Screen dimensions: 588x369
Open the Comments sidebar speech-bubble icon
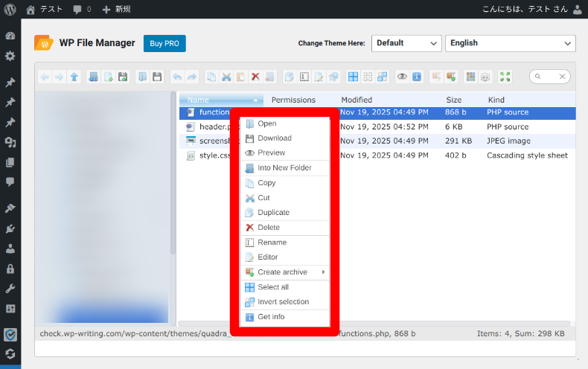[x=10, y=182]
